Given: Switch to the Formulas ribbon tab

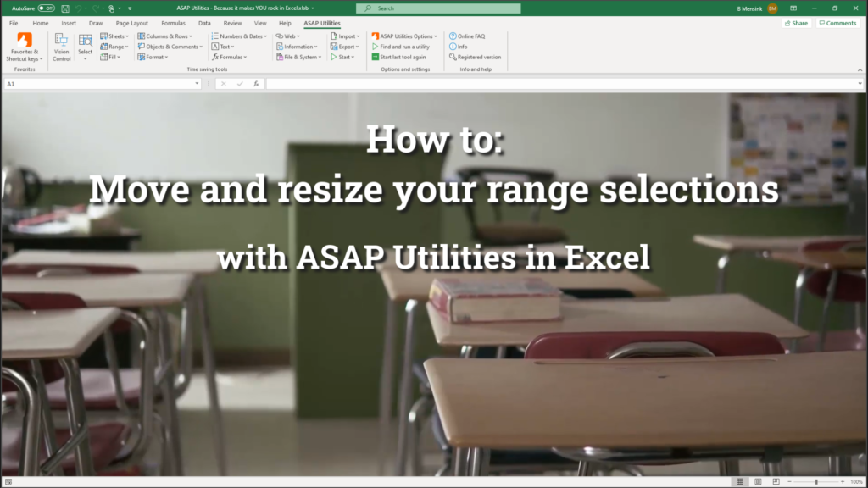Looking at the screenshot, I should 173,23.
